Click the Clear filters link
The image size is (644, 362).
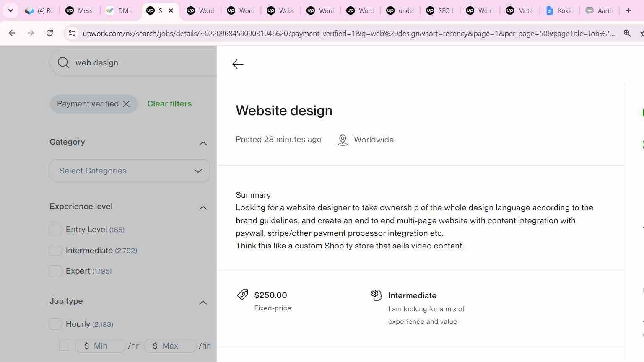click(x=169, y=104)
